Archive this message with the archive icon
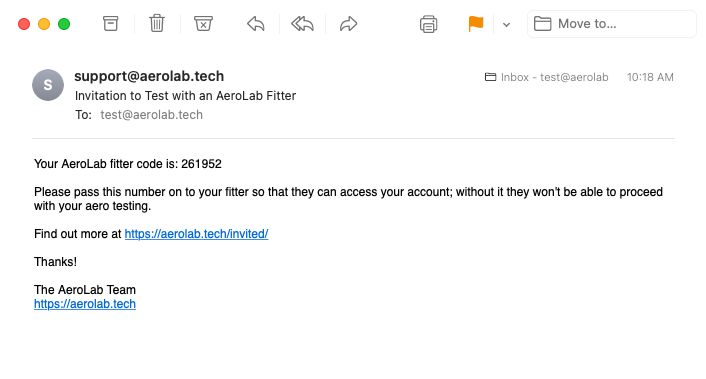The height and width of the screenshot is (379, 706). coord(110,23)
